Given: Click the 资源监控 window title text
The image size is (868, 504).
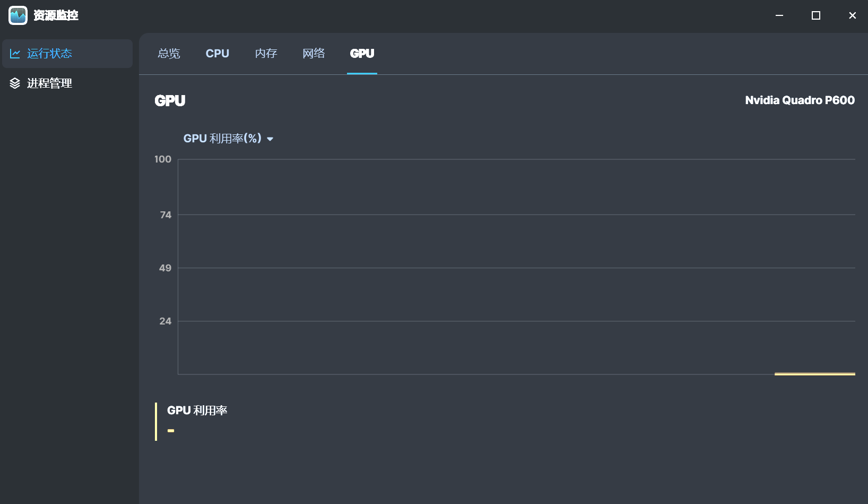Looking at the screenshot, I should point(56,15).
